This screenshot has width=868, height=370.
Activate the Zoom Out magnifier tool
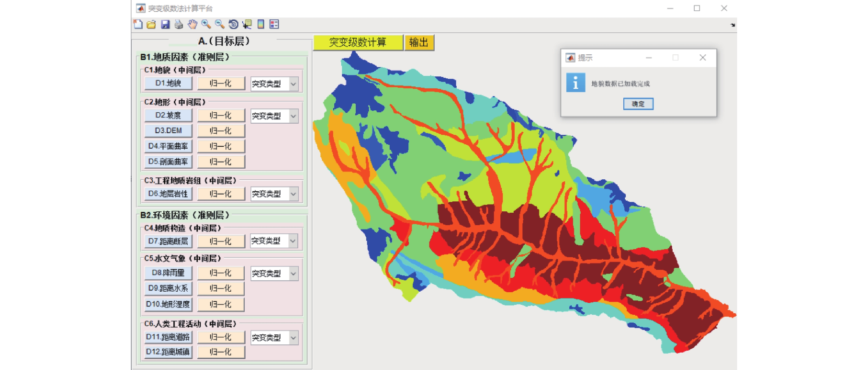(x=219, y=24)
